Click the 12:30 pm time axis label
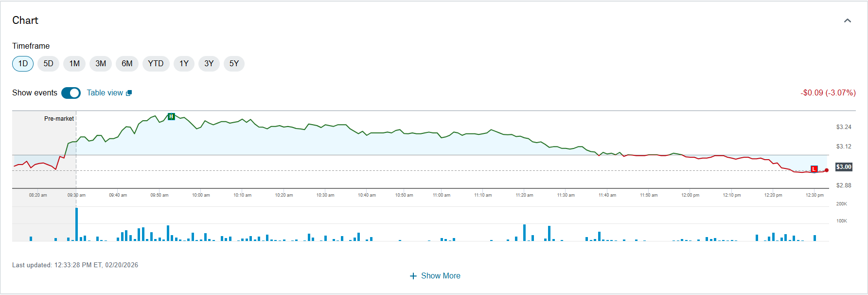 (815, 195)
